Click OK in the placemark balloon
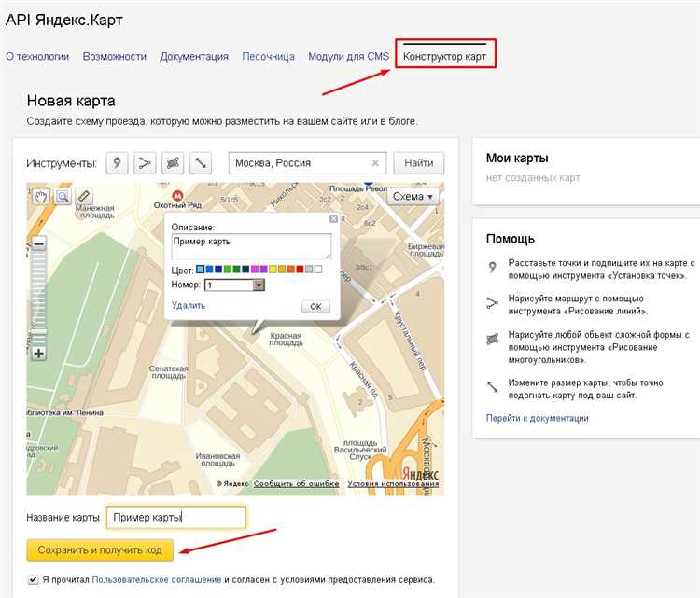 click(x=315, y=307)
